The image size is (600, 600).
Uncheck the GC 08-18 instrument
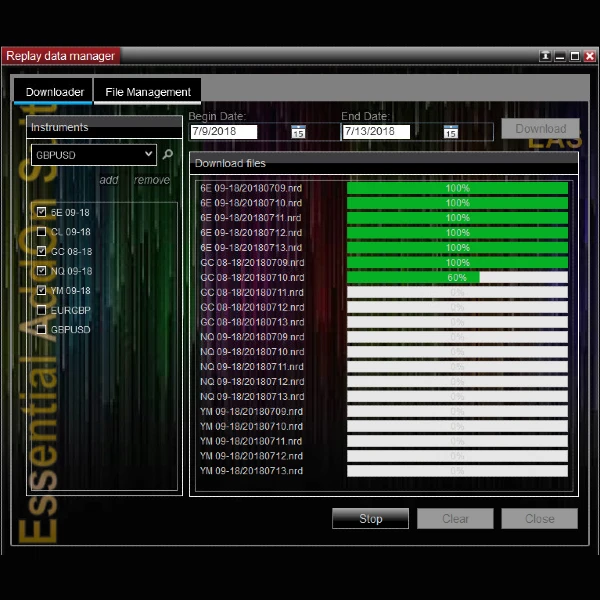click(41, 251)
